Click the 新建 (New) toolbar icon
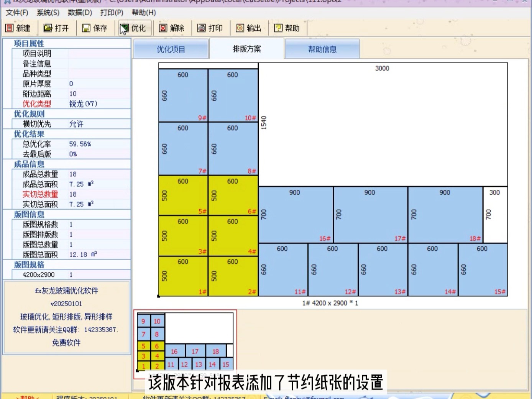The width and height of the screenshot is (532, 399). [x=18, y=28]
